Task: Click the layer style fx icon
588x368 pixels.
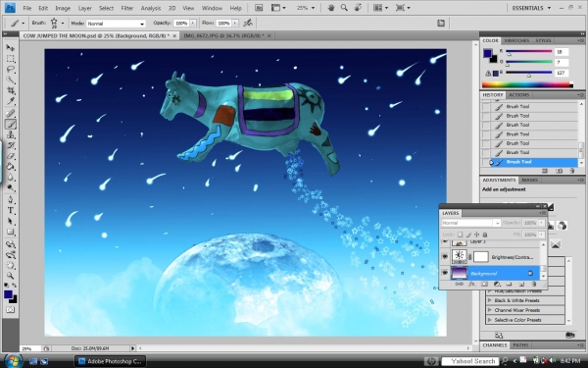Action: click(x=471, y=285)
